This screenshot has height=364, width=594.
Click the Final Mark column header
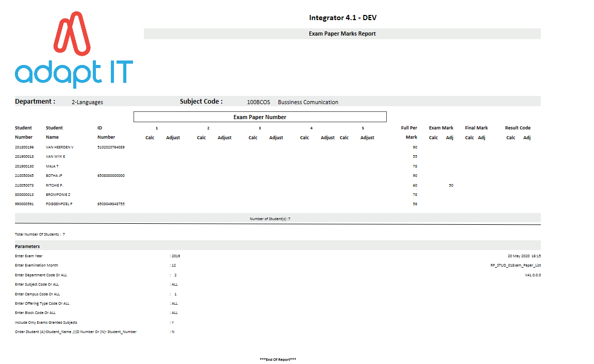[x=476, y=128]
